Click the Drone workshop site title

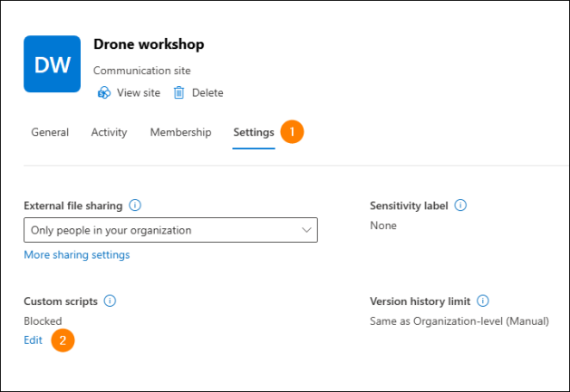pos(149,44)
